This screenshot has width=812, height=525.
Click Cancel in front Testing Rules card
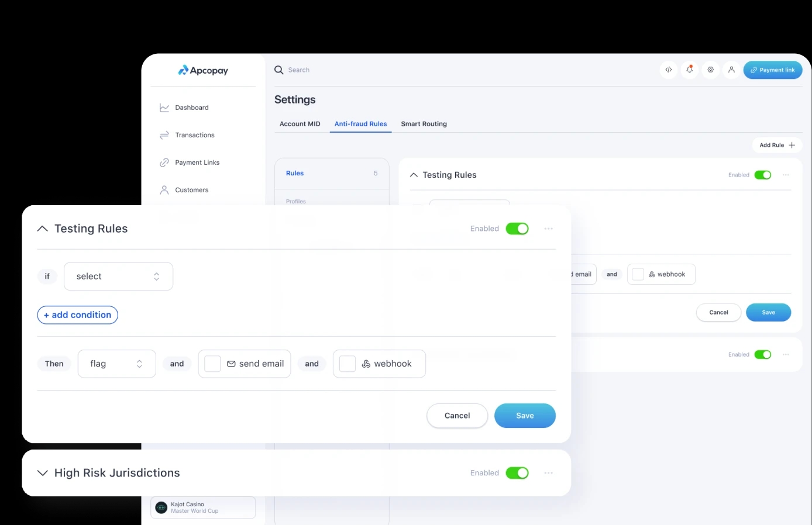[x=457, y=416]
